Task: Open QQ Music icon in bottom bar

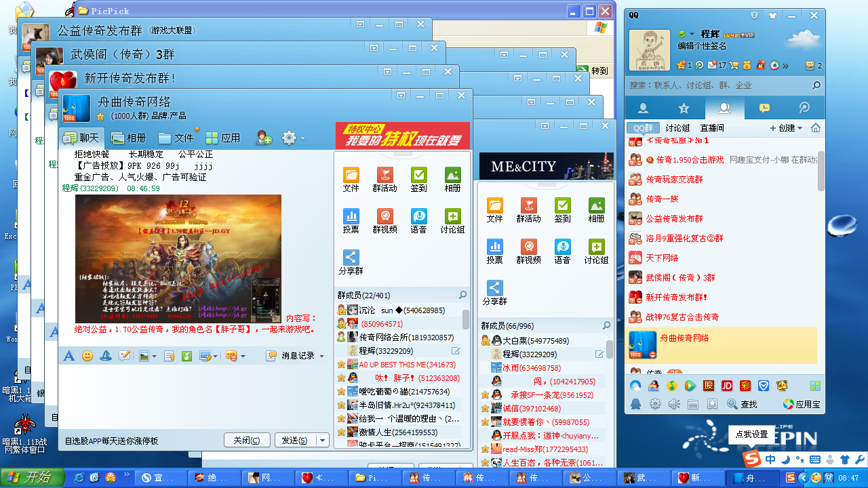Action: (671, 386)
